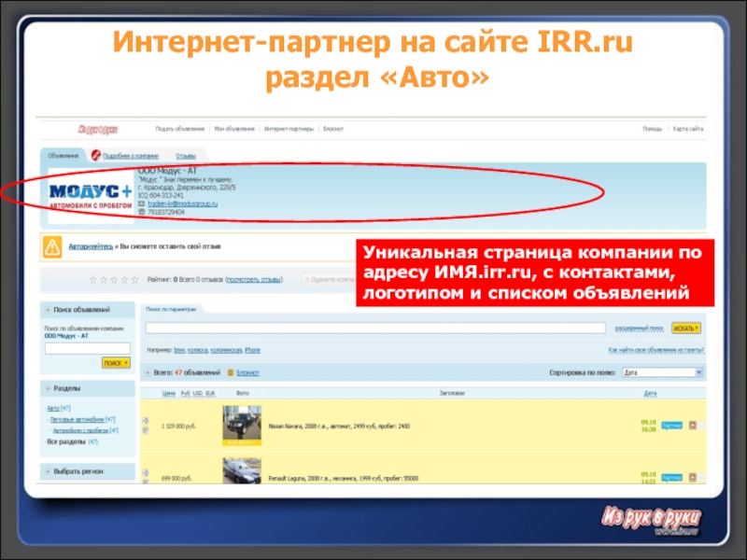Add Nissan Navara listing to notepad icon
The width and height of the screenshot is (747, 560).
coord(692,426)
